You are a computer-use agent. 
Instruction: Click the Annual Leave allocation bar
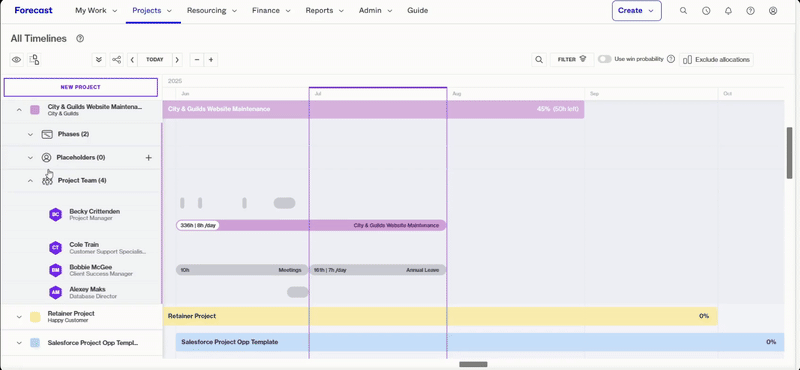point(378,270)
